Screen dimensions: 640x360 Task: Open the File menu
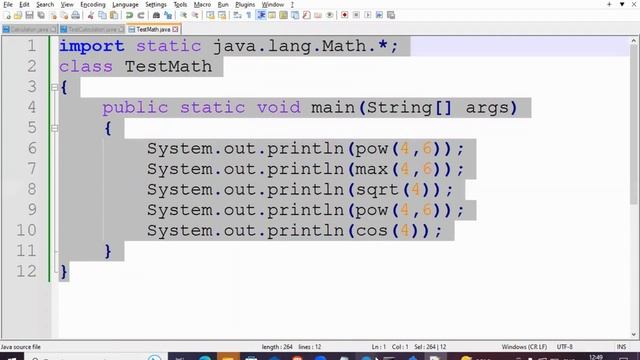click(8, 4)
